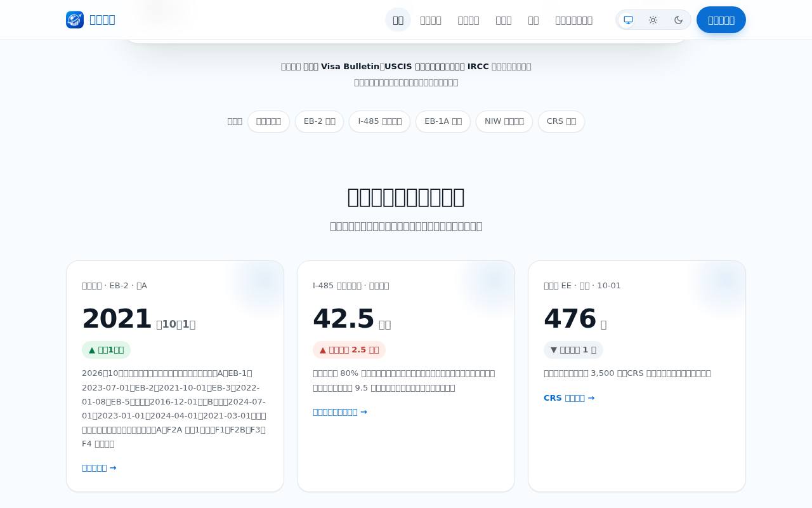Click the solid blue header button
Viewport: 812px width, 508px height.
[721, 20]
